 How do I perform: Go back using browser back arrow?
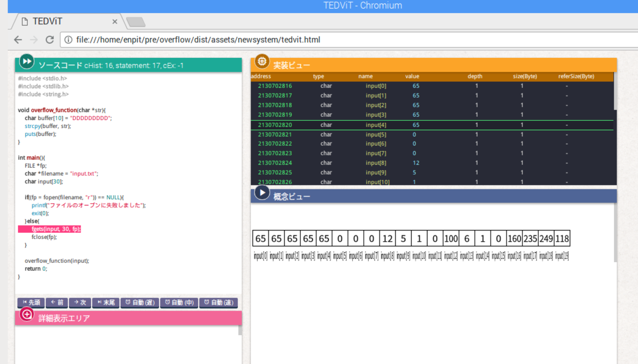[18, 40]
